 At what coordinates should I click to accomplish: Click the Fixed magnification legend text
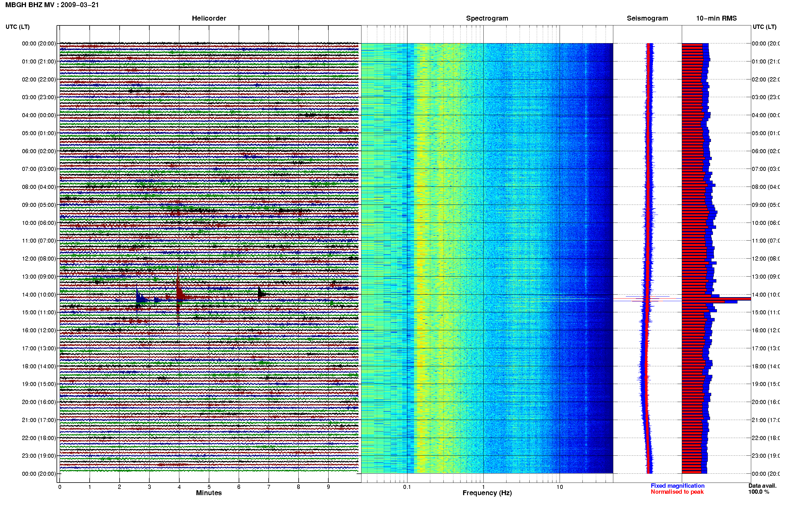[x=678, y=486]
